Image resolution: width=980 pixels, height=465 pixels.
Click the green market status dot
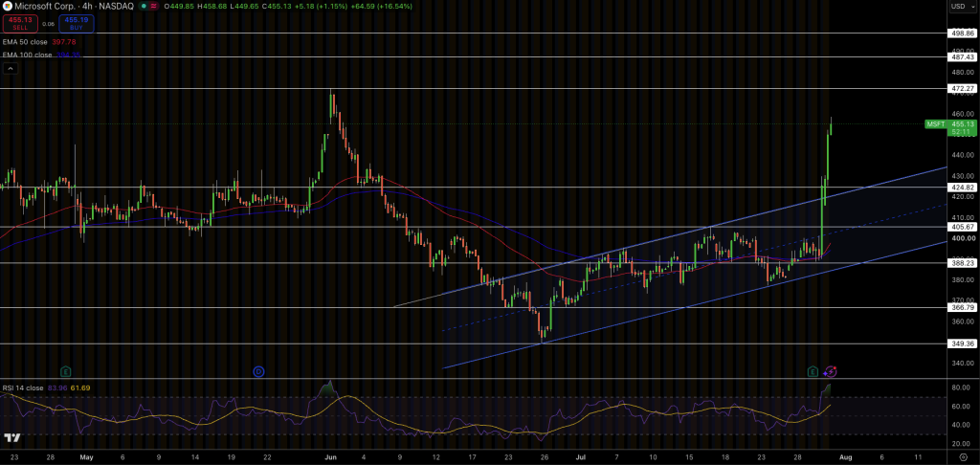[x=145, y=6]
